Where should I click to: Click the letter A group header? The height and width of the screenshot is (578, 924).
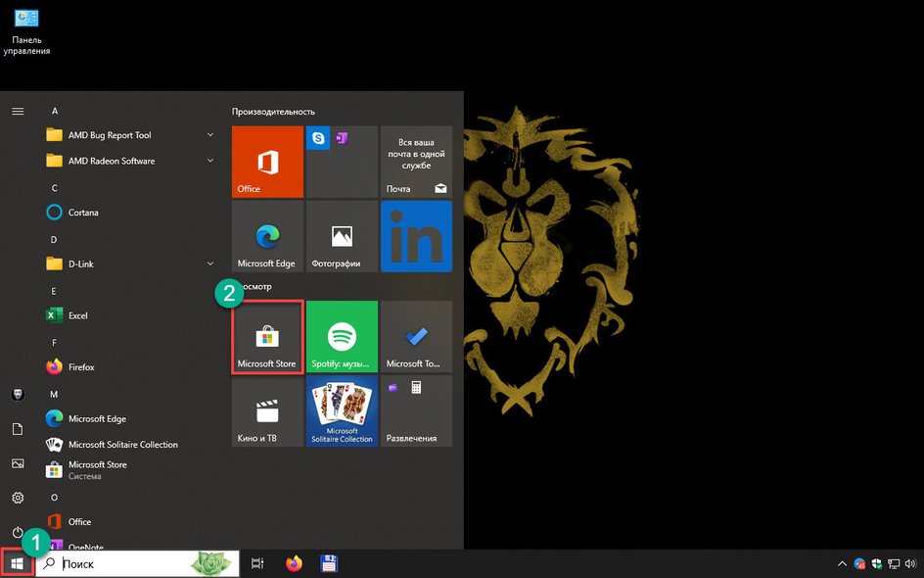click(54, 111)
